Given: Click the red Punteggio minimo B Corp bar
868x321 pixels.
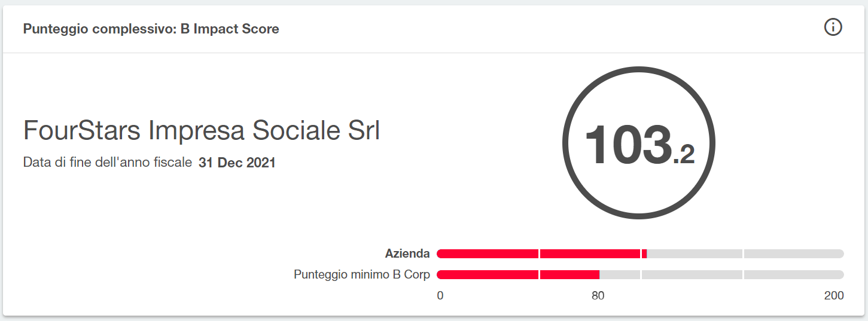Looking at the screenshot, I should point(518,275).
